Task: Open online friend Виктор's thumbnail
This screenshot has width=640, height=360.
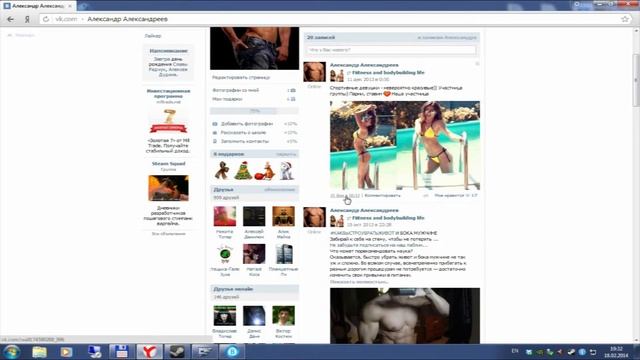Action: pos(283,316)
